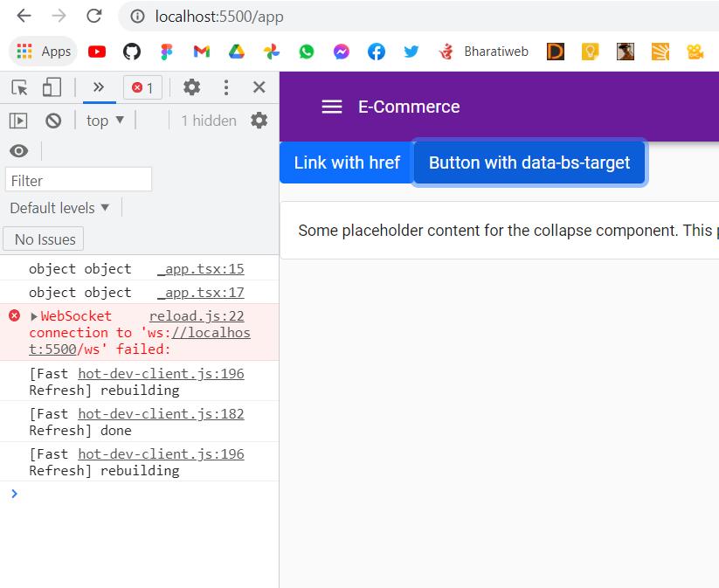
Task: Click the console Filter input field
Action: click(79, 180)
